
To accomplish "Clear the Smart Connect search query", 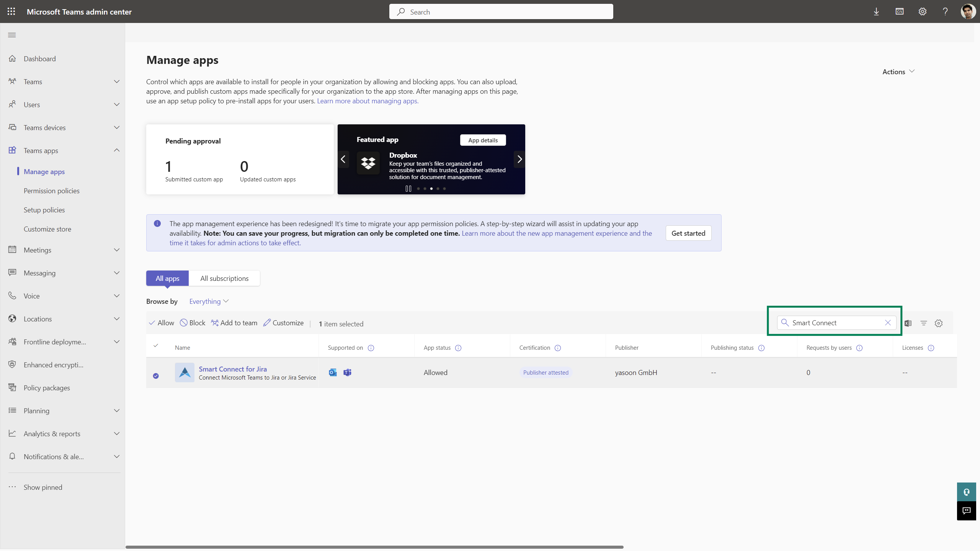I will click(x=888, y=323).
